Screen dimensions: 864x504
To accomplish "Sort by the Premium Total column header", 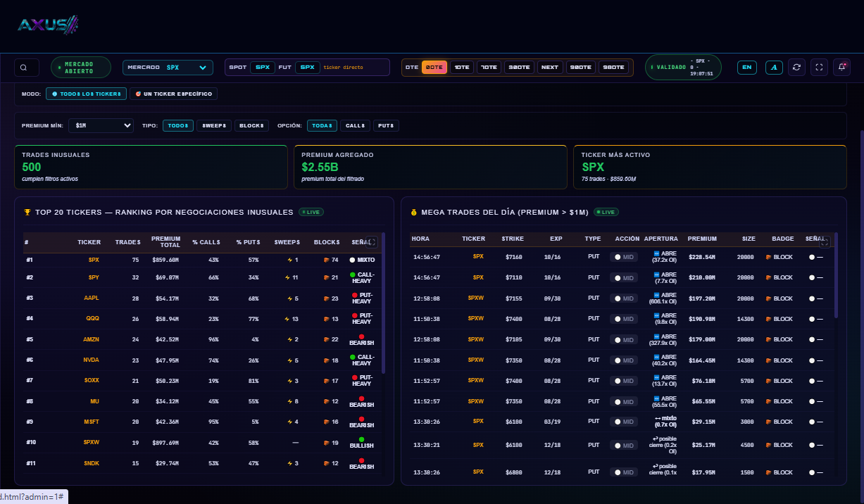I will tap(165, 241).
